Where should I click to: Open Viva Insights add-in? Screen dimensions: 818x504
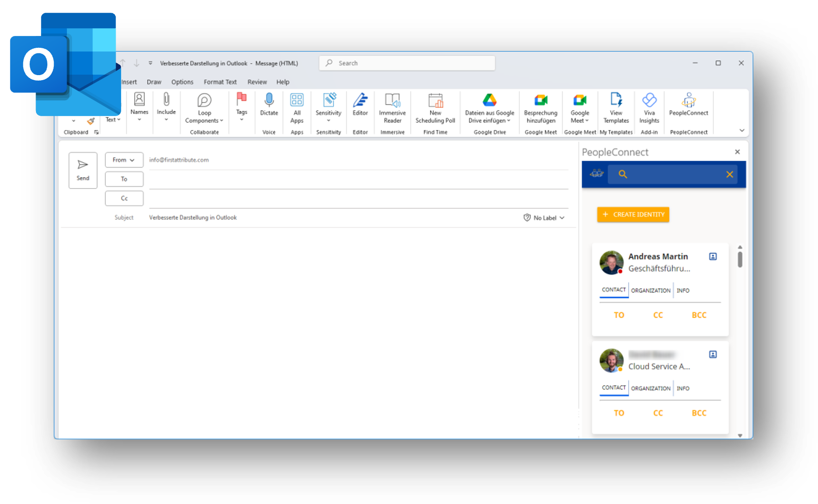tap(649, 108)
